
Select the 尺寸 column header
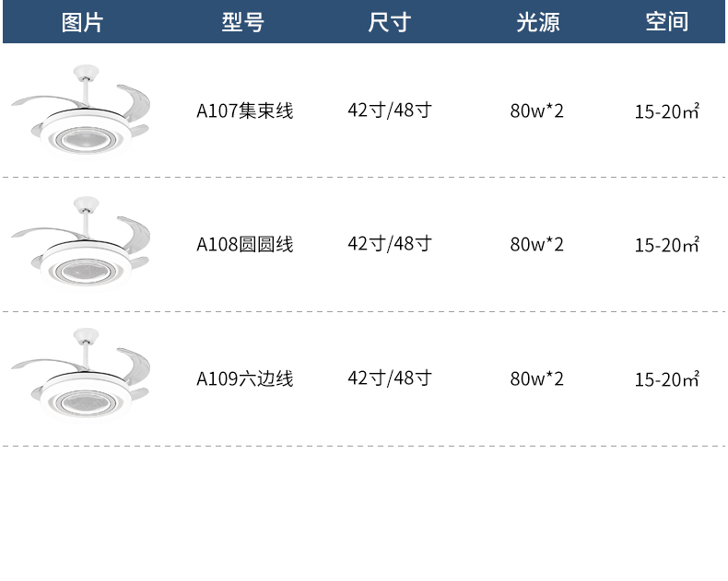390,22
